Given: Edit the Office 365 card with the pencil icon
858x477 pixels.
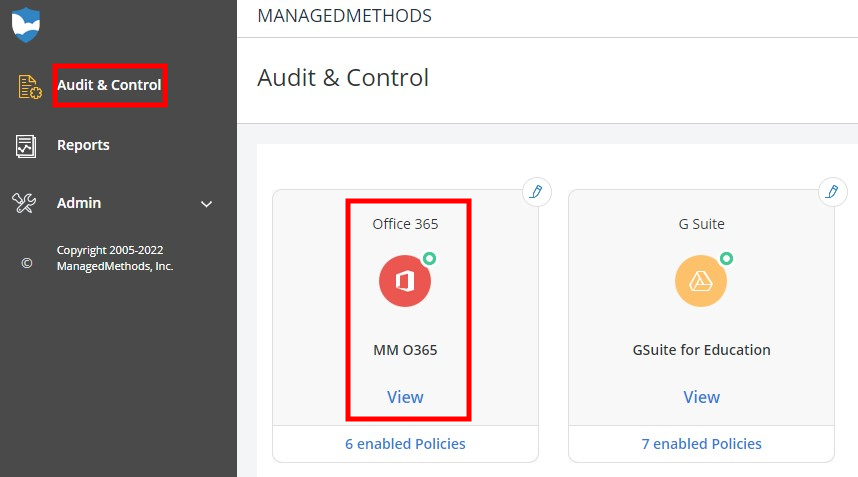Looking at the screenshot, I should (x=537, y=191).
